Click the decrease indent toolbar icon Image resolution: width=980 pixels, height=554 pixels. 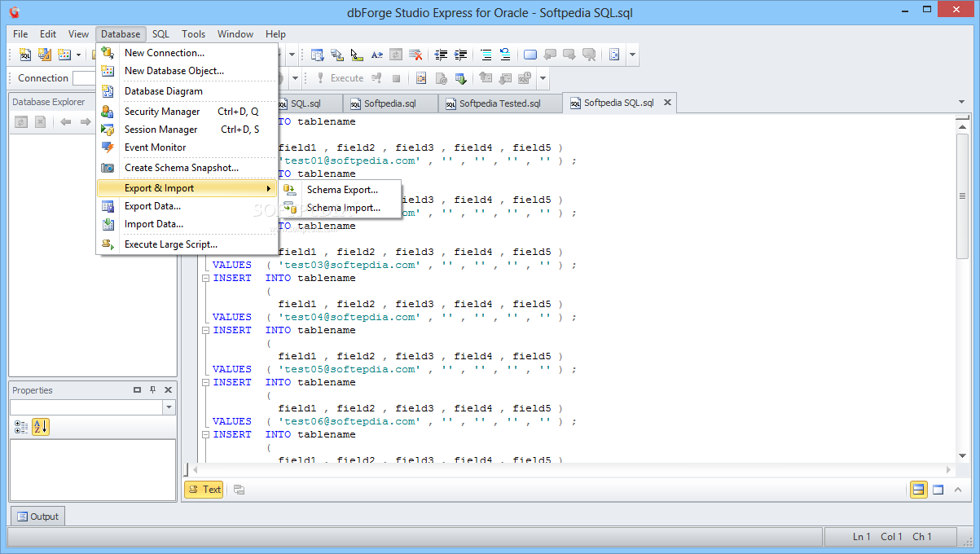441,55
